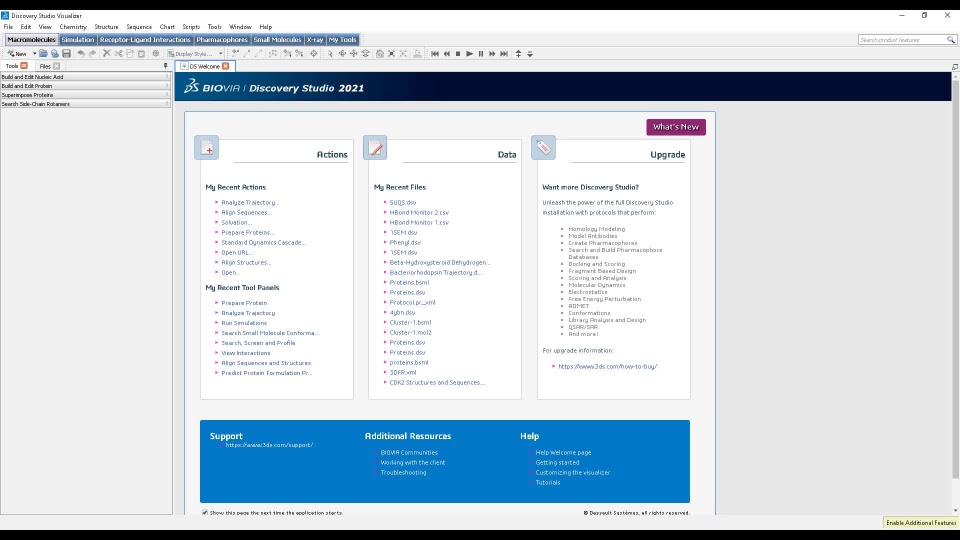The height and width of the screenshot is (540, 960).
Task: Expand Build and Edit Protein section
Action: 85,86
